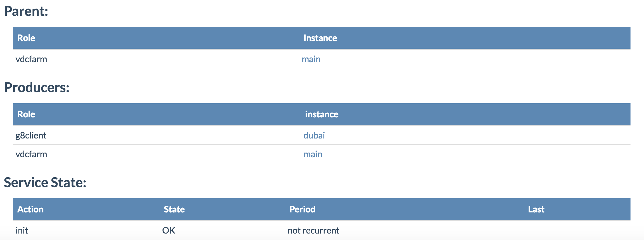
Task: Click the Period column header
Action: click(x=302, y=209)
